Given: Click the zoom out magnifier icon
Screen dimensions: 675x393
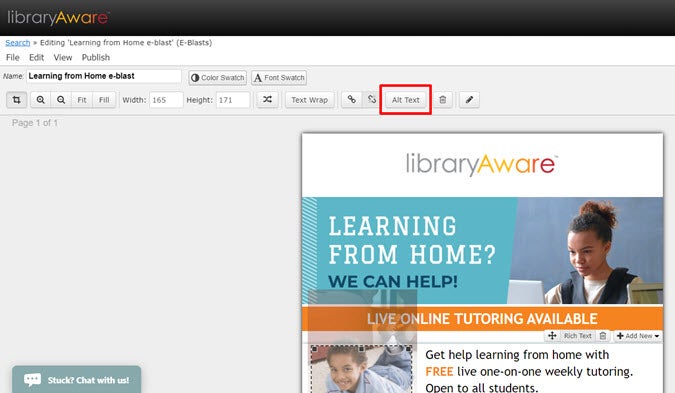Looking at the screenshot, I should tap(61, 100).
